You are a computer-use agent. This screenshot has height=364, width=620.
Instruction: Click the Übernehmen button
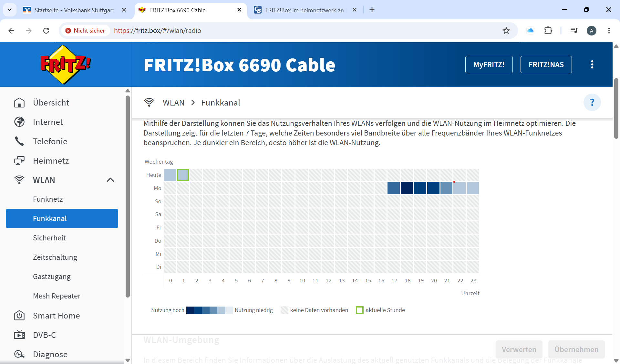coord(576,349)
